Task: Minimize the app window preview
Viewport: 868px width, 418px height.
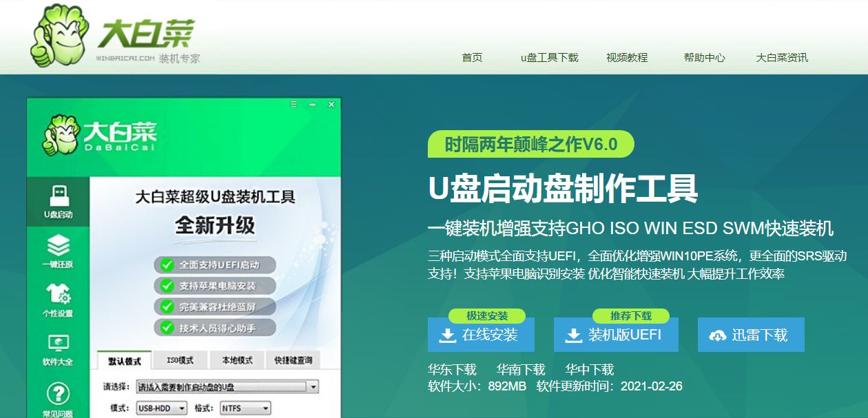Action: point(313,105)
